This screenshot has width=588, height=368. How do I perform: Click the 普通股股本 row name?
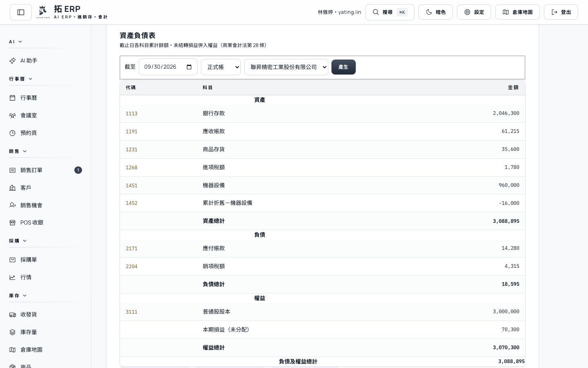(216, 312)
